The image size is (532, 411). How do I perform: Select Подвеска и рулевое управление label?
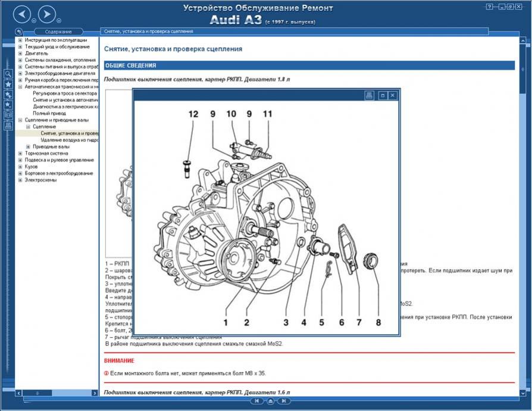click(59, 160)
